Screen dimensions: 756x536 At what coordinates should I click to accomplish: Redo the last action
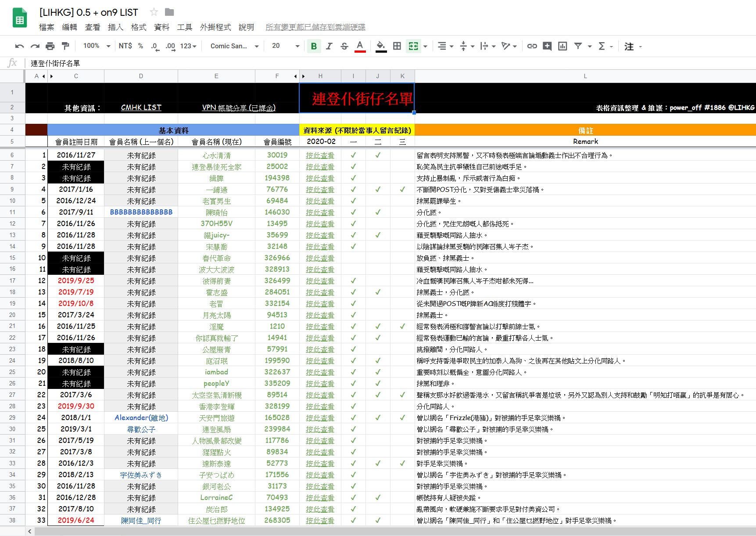tap(35, 46)
